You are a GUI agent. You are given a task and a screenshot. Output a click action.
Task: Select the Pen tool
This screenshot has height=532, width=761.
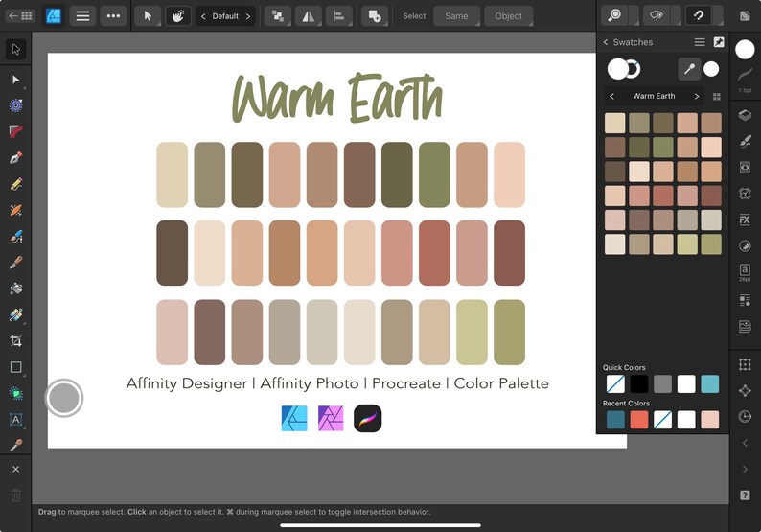tap(15, 158)
